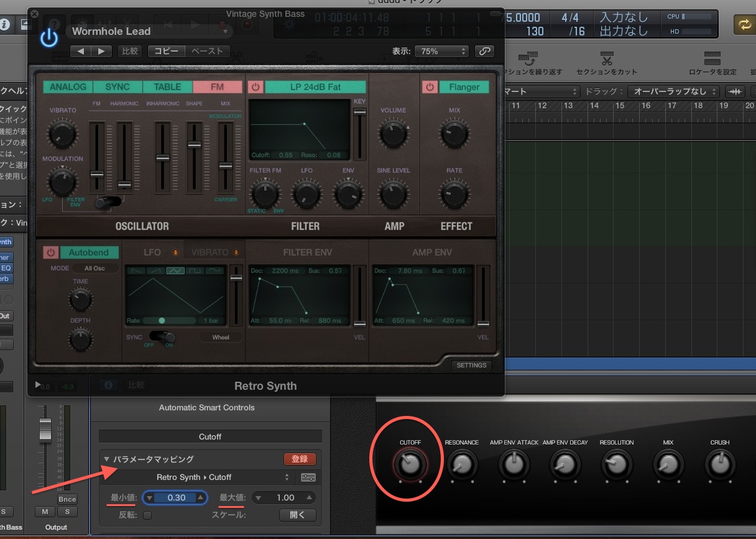Select the sample-and-hold LFO waveform
This screenshot has width=756, height=539.
(x=215, y=270)
